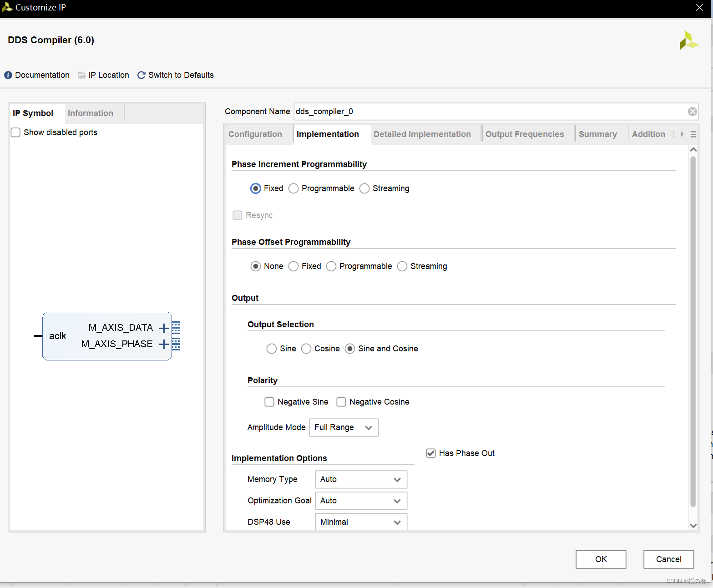Click the M_AXIS_PHASE port label

[x=117, y=344]
